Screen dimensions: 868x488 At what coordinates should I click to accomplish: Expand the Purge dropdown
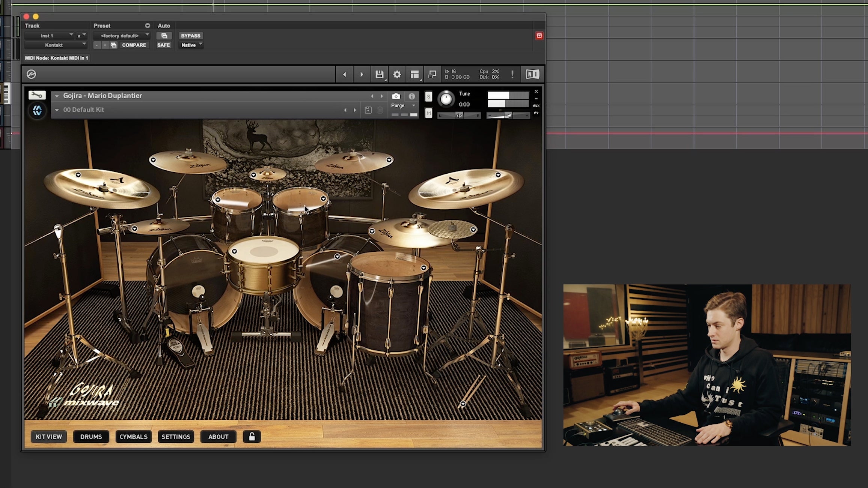403,106
